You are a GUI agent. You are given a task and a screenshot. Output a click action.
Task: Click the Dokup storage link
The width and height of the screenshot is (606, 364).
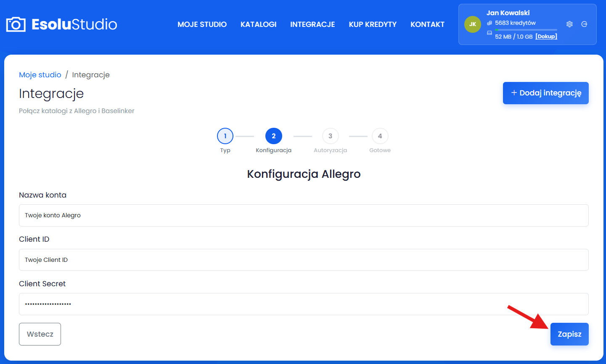coord(546,37)
